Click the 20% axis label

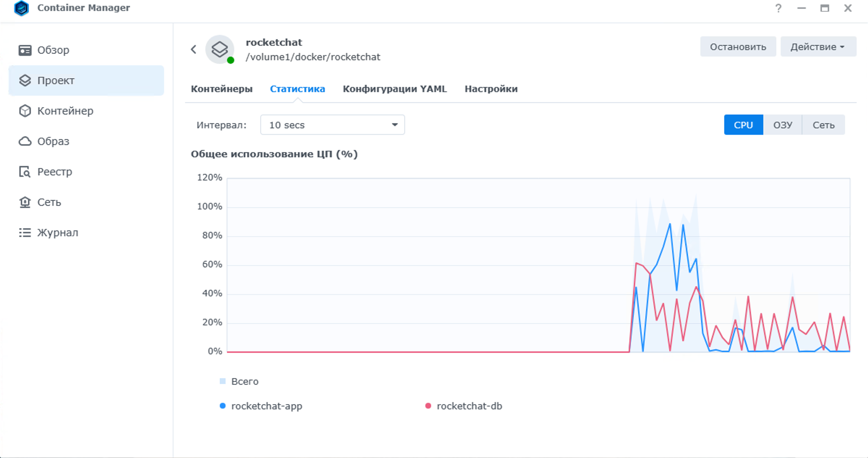point(212,322)
